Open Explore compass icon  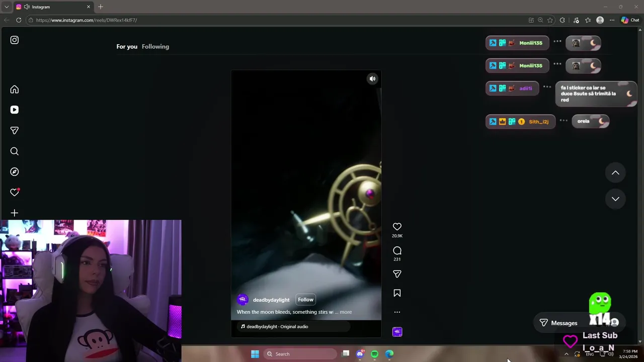tap(15, 172)
